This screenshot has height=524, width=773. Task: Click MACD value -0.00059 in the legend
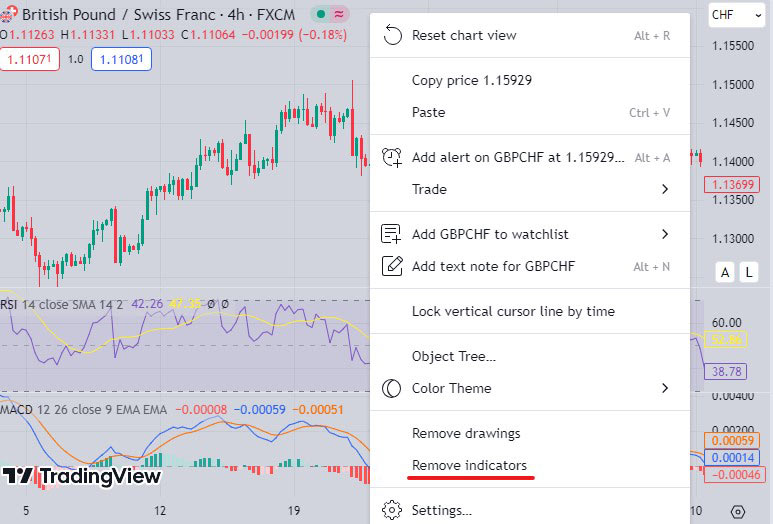point(259,409)
